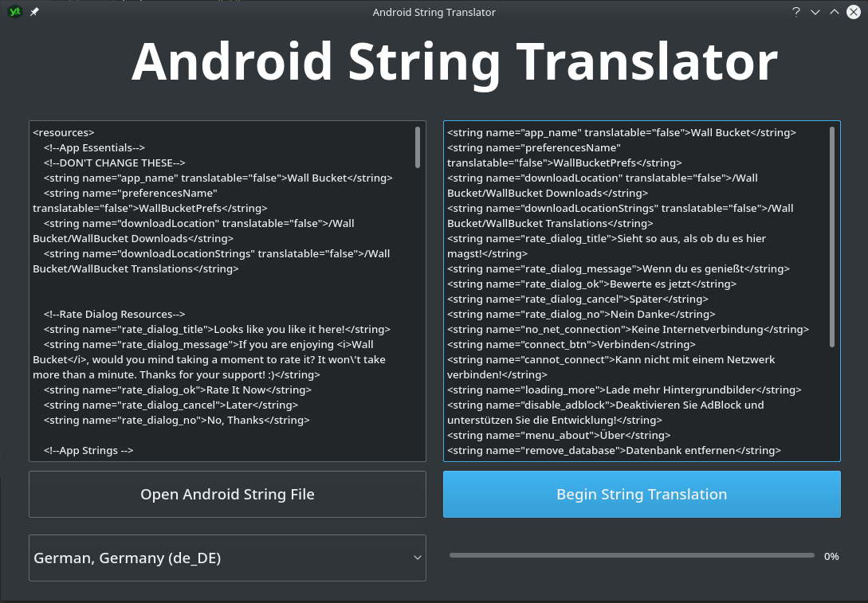Click translated line "Lade mehr Hintergrundbilder"
The image size is (868, 603).
(x=624, y=390)
